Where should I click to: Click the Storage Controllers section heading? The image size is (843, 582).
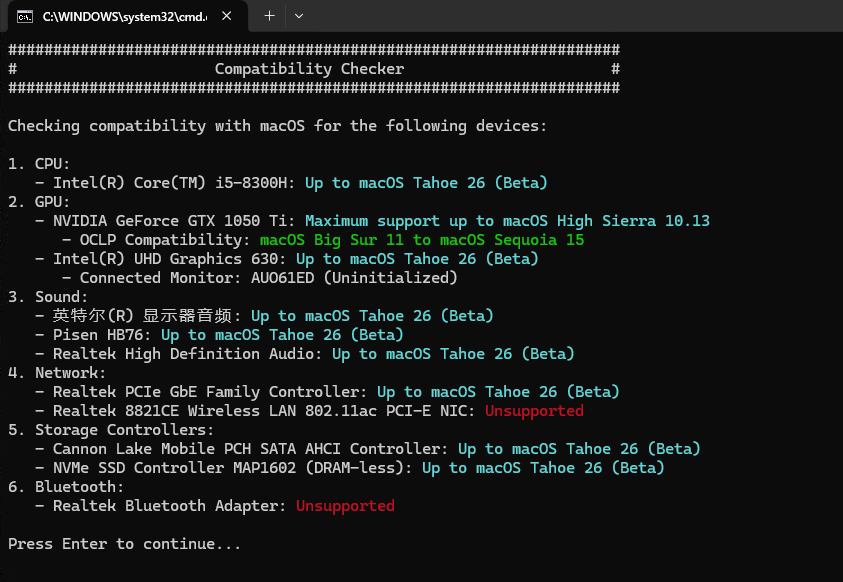112,430
